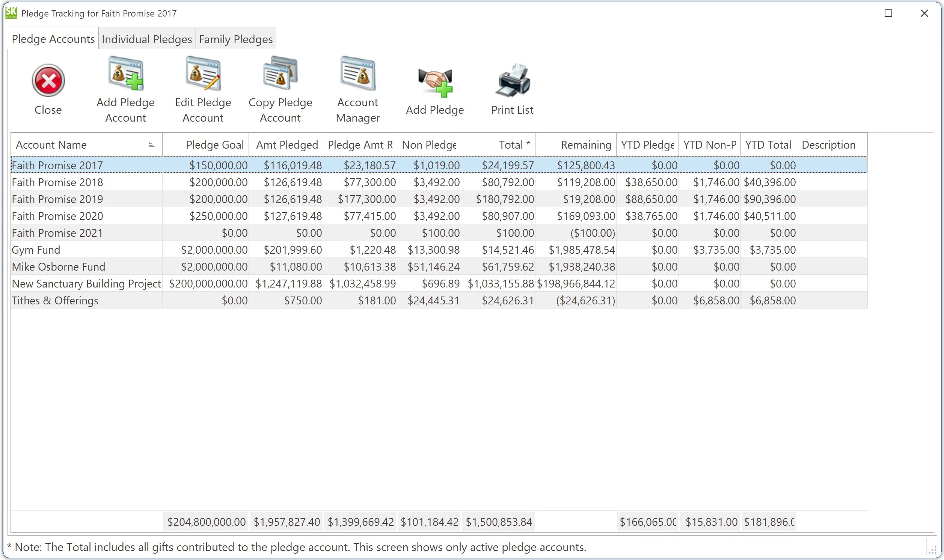
Task: Select the Faith Promise 2019 row
Action: coord(57,199)
